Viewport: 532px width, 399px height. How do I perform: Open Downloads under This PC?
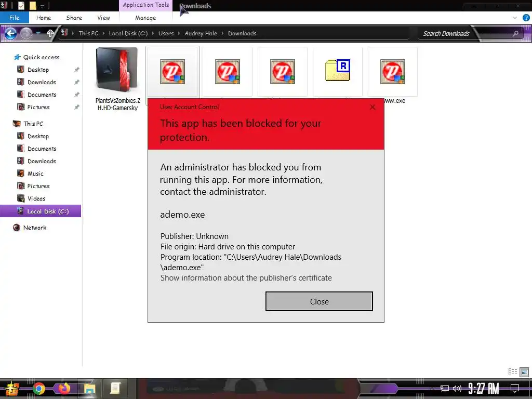[x=42, y=161]
